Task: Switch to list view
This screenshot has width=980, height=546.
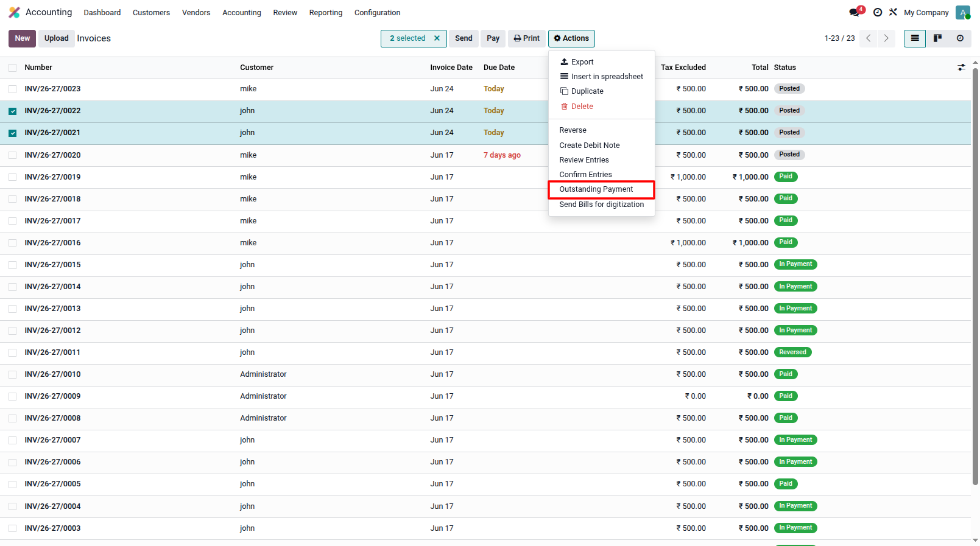Action: click(915, 38)
